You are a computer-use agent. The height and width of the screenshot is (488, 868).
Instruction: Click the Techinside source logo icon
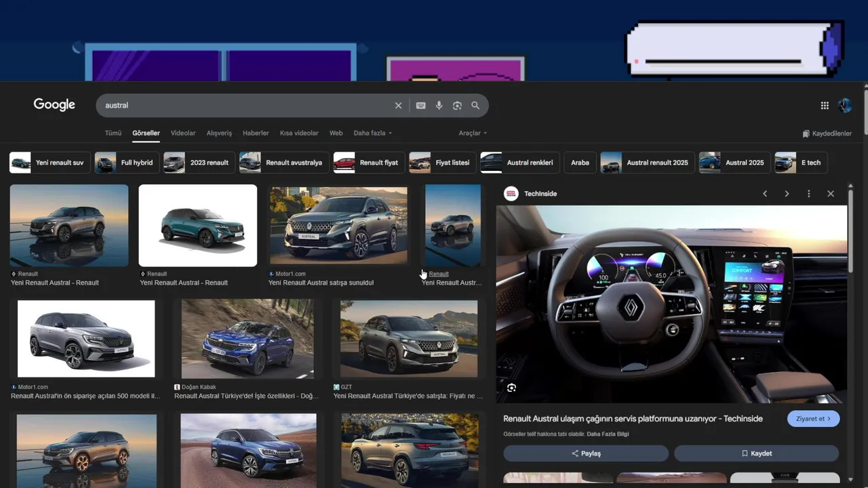tap(511, 194)
